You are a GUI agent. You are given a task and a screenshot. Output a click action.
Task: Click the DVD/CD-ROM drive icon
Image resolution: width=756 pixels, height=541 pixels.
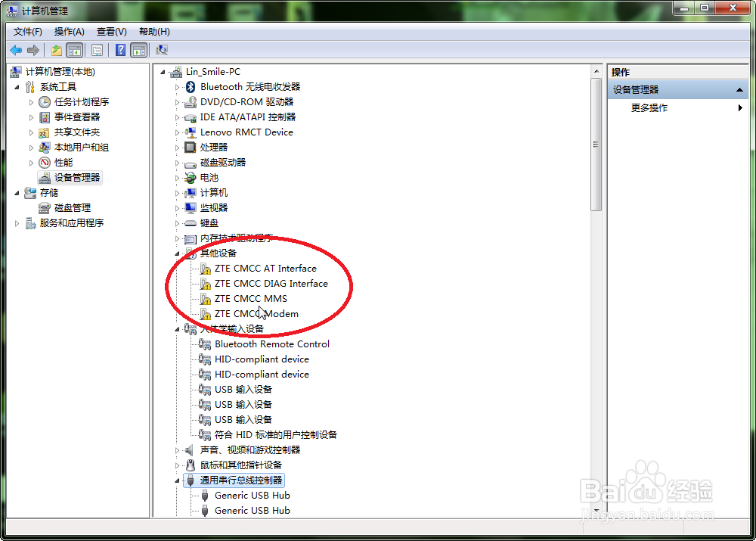pos(191,102)
